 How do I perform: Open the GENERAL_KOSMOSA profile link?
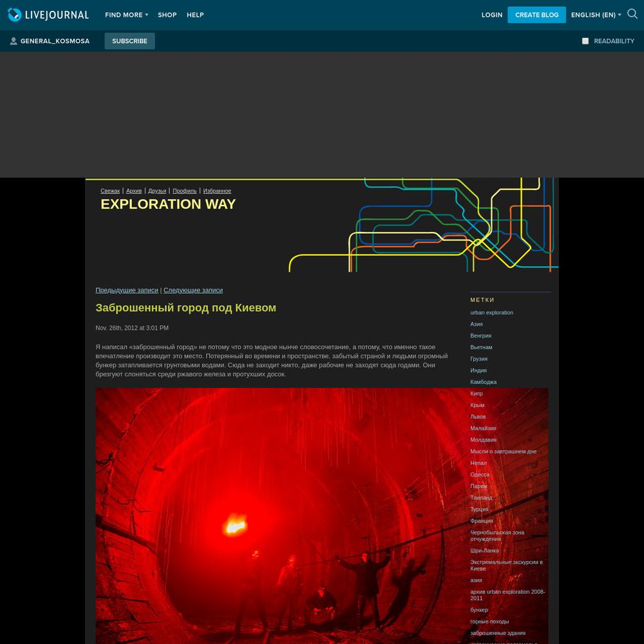(x=55, y=41)
